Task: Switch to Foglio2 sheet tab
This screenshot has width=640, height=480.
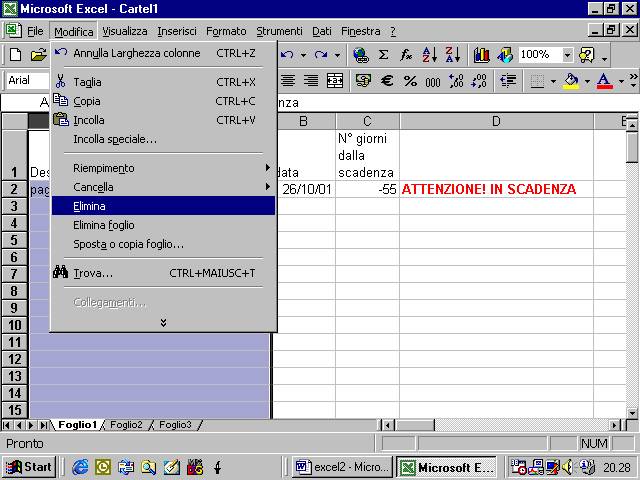Action: tap(126, 424)
